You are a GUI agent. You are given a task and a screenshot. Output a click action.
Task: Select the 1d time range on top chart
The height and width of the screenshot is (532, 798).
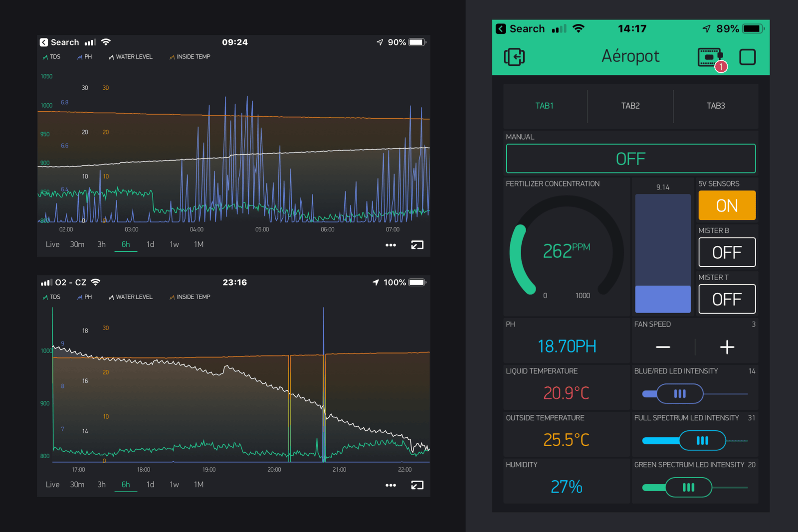150,245
